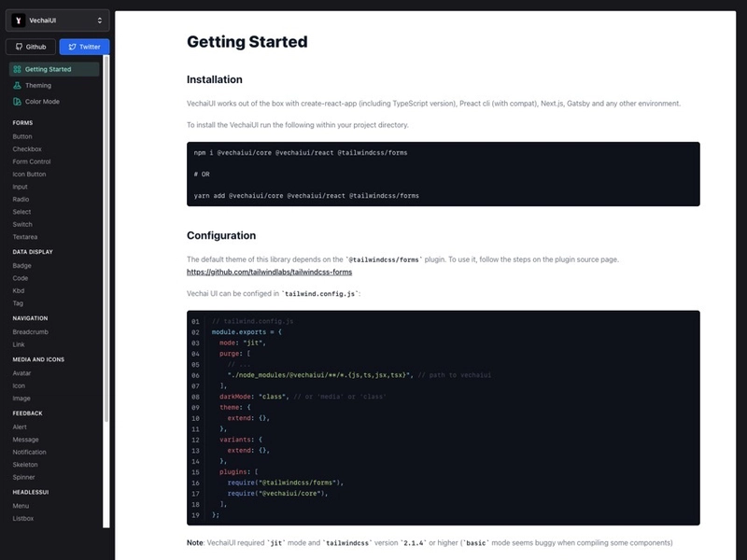Screen dimensions: 747x560
Task: View the Icon component page
Action: point(19,386)
